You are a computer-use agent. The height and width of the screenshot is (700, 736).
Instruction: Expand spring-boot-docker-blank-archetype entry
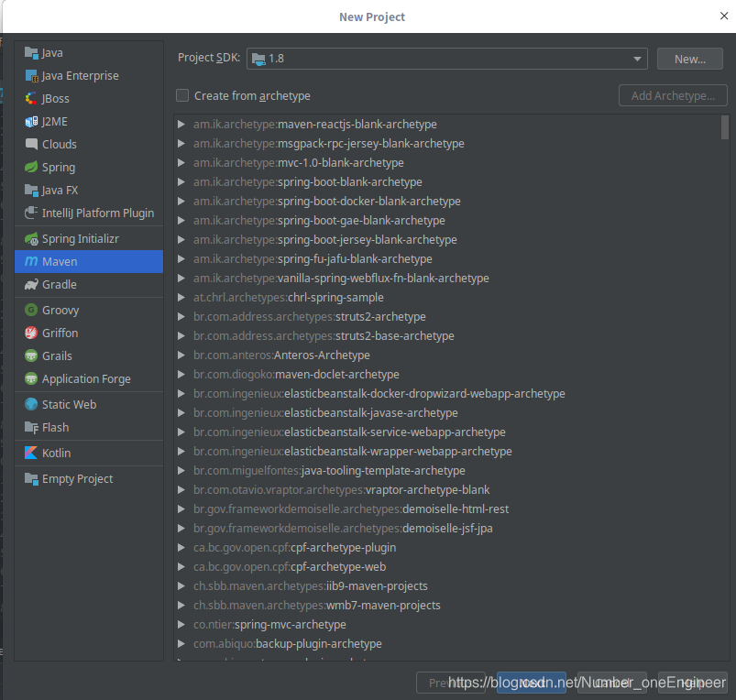click(181, 202)
